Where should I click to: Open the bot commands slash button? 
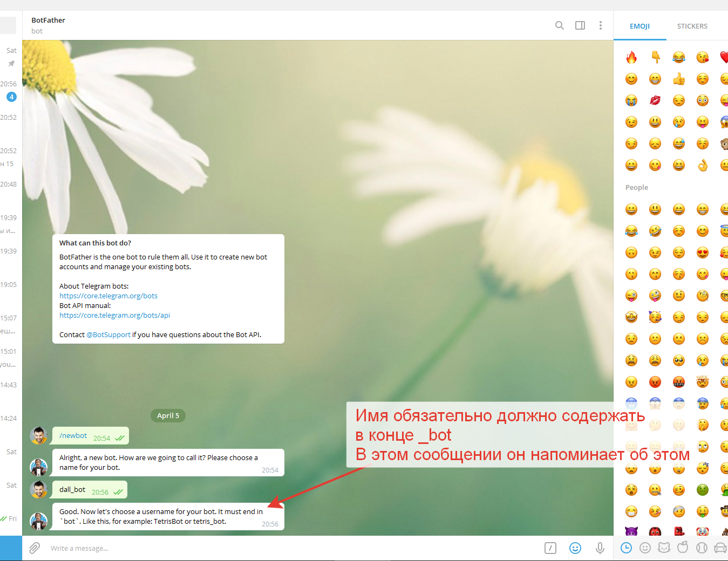(x=550, y=548)
